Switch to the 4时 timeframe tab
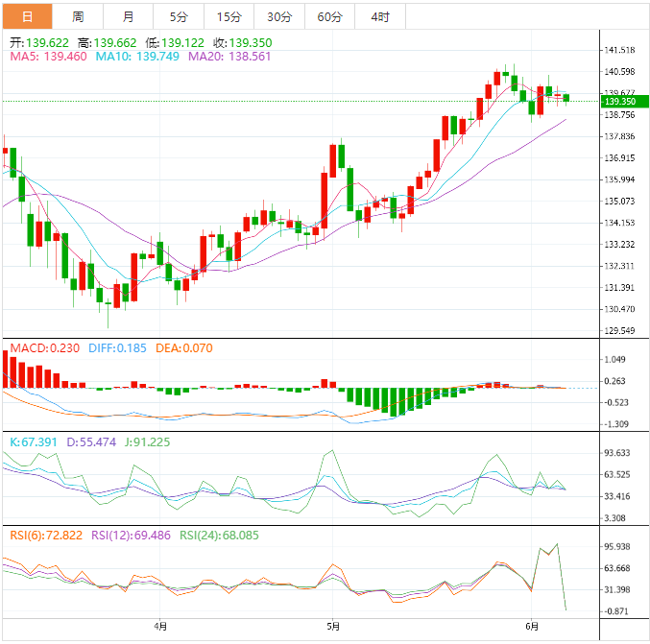The height and width of the screenshot is (644, 650). 380,17
